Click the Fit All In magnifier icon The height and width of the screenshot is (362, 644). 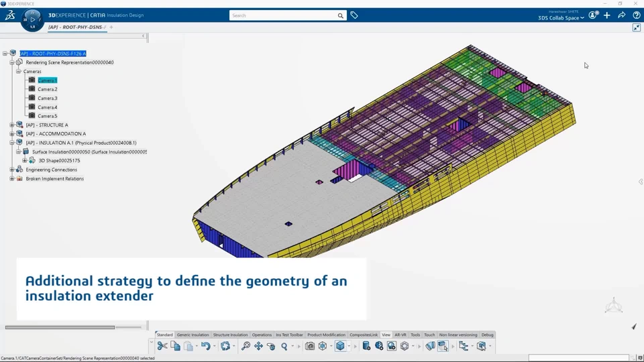(x=246, y=346)
